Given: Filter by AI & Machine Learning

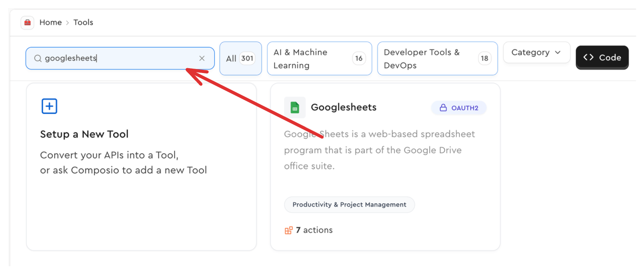Looking at the screenshot, I should coord(319,59).
